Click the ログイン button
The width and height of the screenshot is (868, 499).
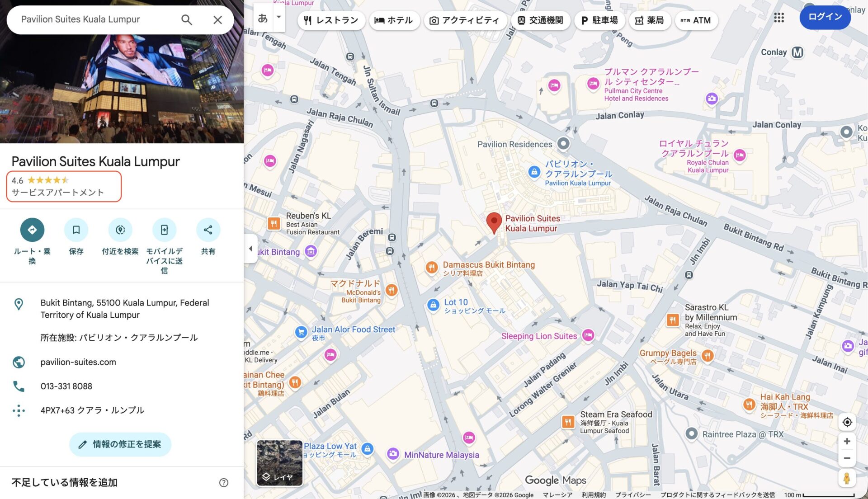coord(825,17)
